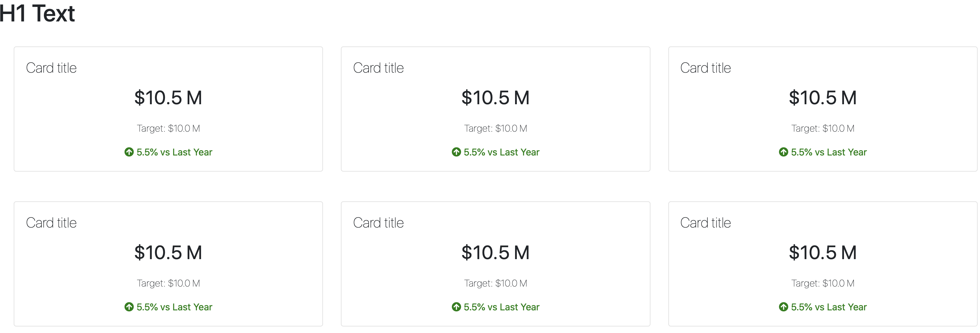Image resolution: width=980 pixels, height=333 pixels.
Task: Click the $10.5 M value in top-left card
Action: click(x=168, y=98)
